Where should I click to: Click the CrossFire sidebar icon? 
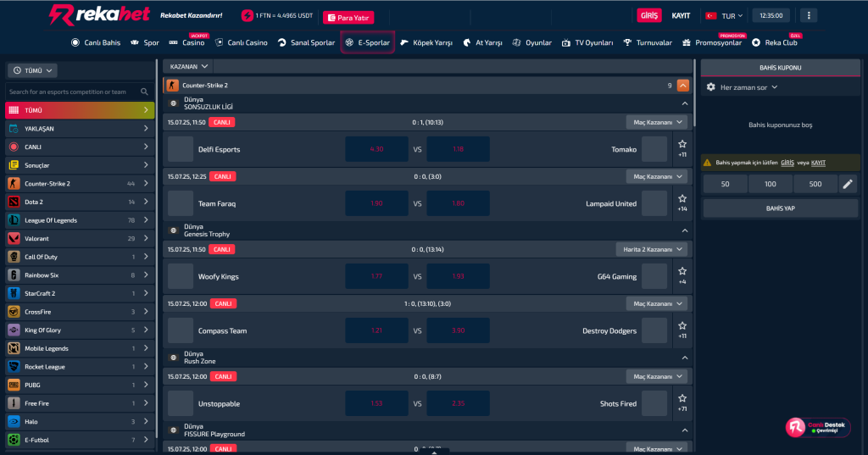tap(14, 312)
